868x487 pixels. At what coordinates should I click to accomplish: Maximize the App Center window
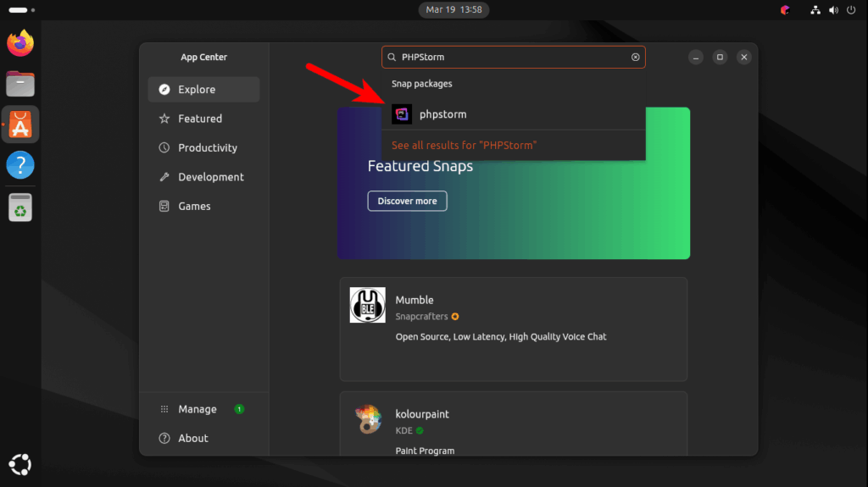click(720, 57)
